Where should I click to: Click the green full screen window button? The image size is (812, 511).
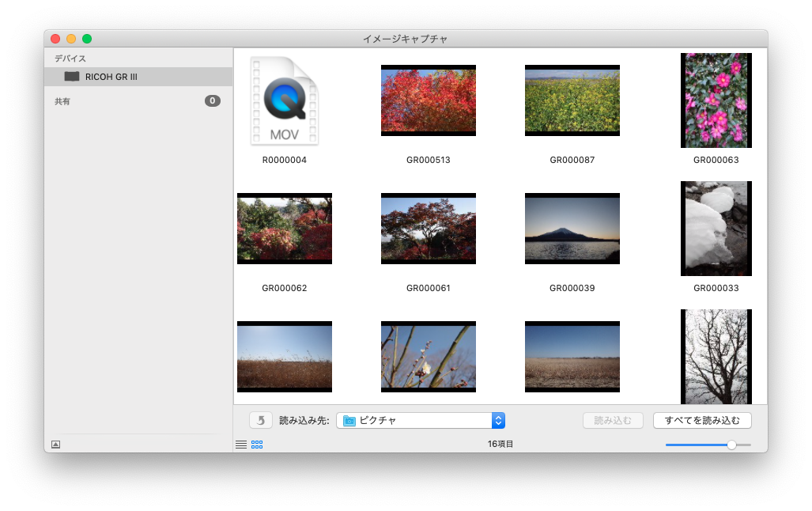click(x=87, y=39)
